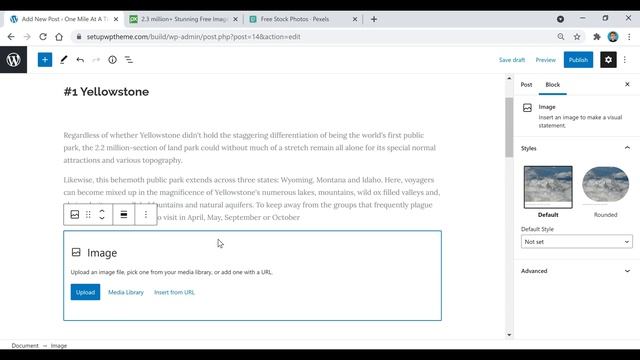
Task: Change block type via image icon
Action: [x=75, y=214]
